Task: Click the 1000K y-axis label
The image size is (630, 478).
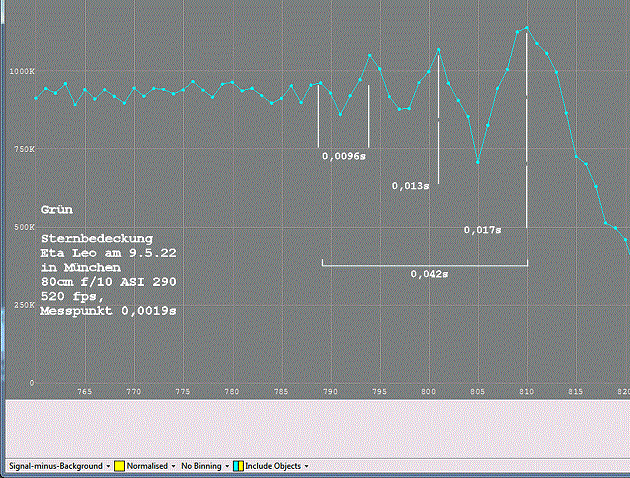Action: coord(21,72)
